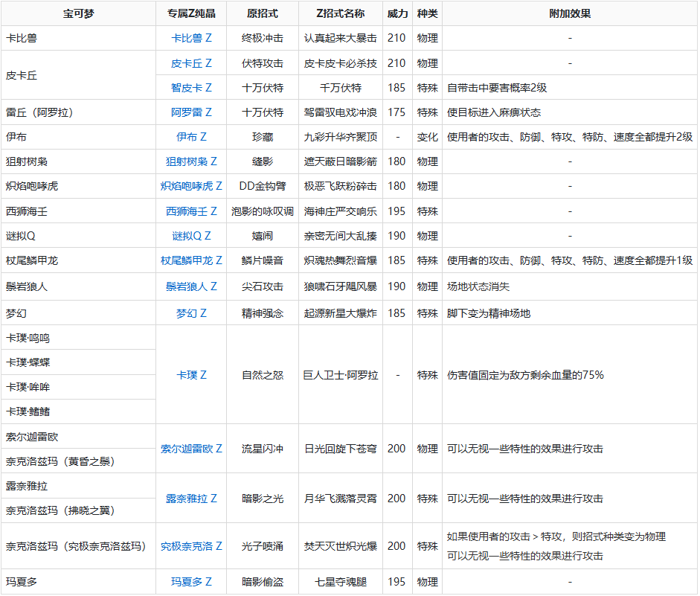
Task: Open the 杖尾鳞甲龙 Z link
Action: [191, 260]
